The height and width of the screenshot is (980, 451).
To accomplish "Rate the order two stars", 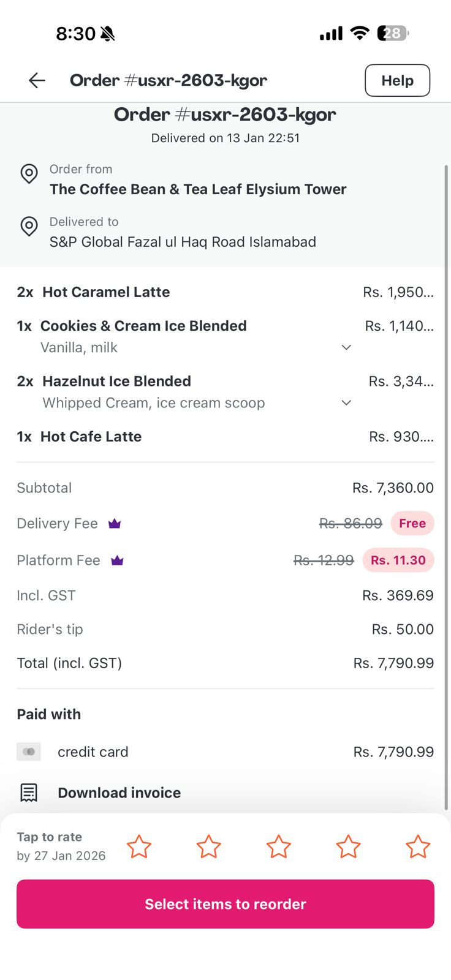I will [x=208, y=846].
